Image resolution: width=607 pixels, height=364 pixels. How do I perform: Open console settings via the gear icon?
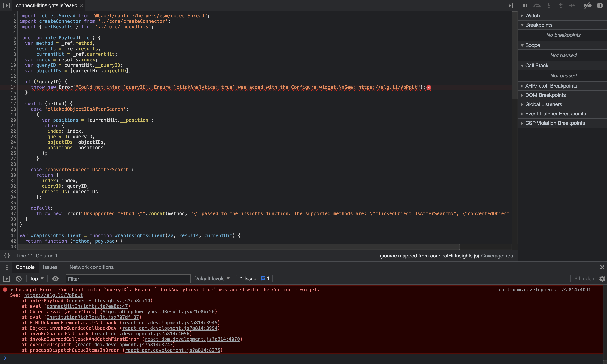(602, 279)
